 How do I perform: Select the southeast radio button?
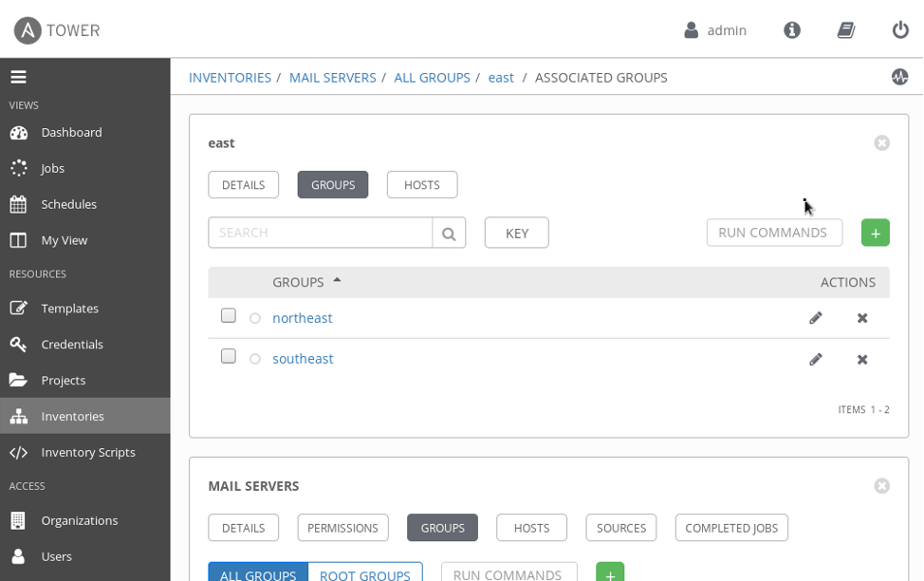coord(254,359)
